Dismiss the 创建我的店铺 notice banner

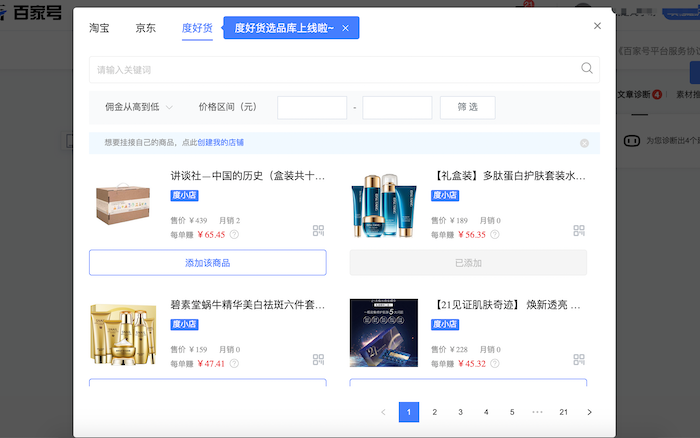[x=584, y=143]
